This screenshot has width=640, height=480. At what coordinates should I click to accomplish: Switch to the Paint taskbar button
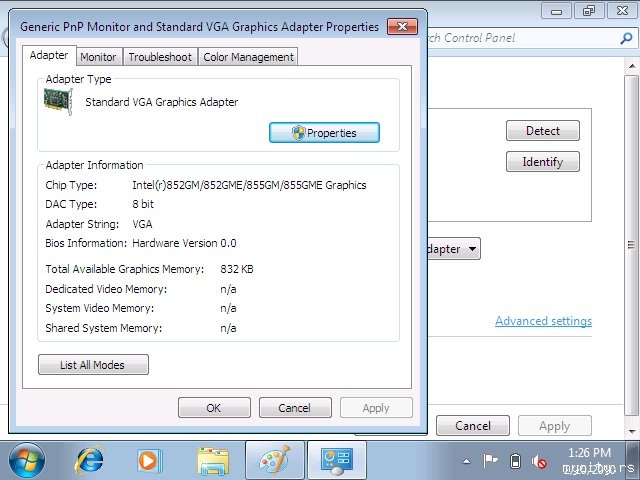(x=275, y=461)
